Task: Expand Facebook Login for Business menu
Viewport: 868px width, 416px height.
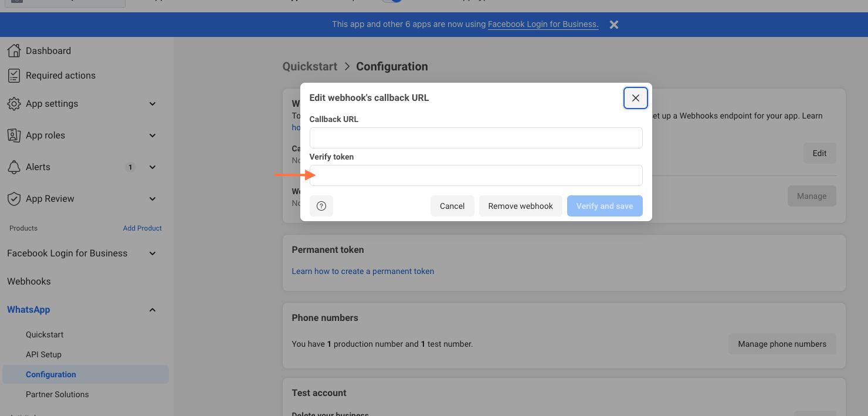Action: point(152,253)
